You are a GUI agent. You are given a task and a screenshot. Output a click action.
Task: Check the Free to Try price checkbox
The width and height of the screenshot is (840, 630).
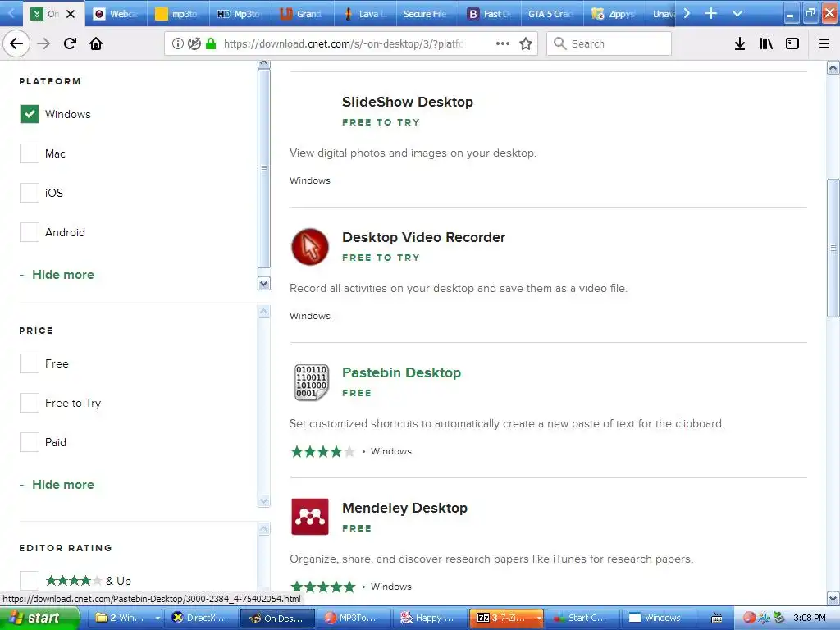30,403
